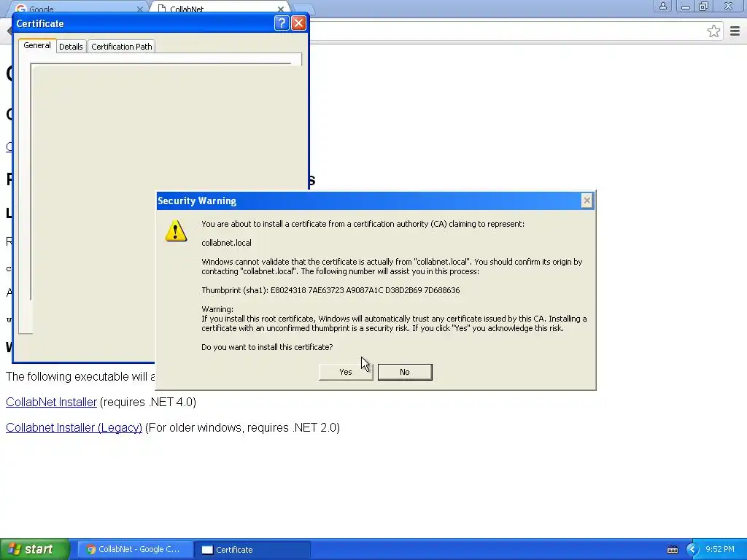Open the Collabnet Installer (Legacy) link
This screenshot has height=560, width=747.
click(74, 427)
